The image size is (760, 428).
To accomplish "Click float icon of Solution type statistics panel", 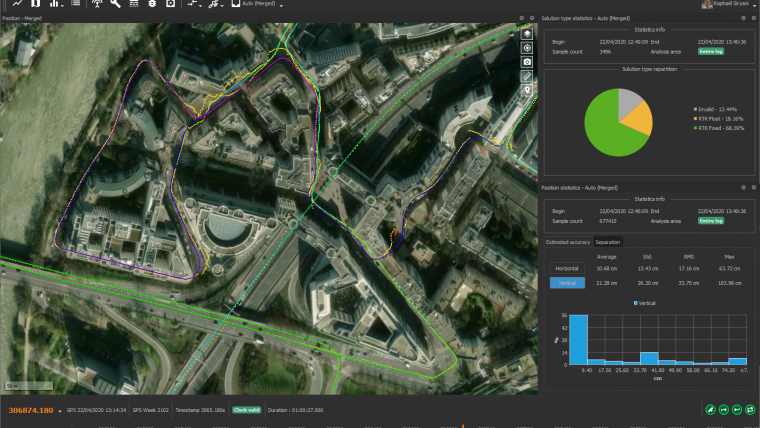I will pyautogui.click(x=743, y=18).
